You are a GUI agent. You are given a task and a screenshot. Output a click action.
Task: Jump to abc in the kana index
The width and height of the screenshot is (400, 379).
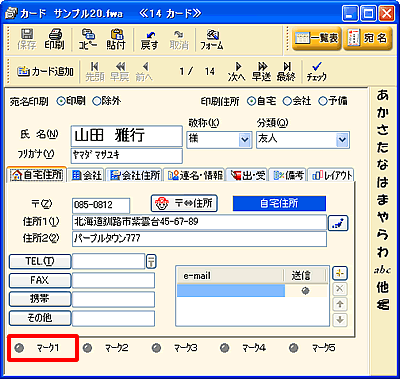coord(382,270)
